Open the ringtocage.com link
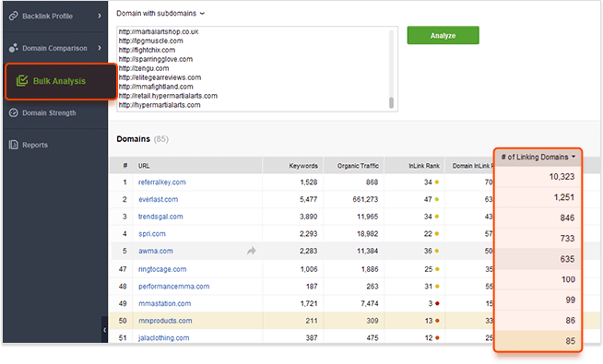Image resolution: width=603 pixels, height=364 pixels. coord(162,269)
